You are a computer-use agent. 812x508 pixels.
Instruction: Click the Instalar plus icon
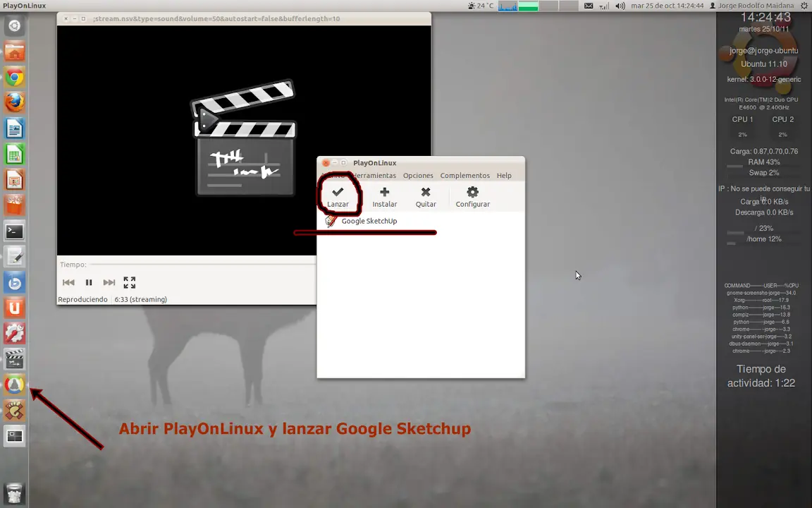tap(384, 193)
